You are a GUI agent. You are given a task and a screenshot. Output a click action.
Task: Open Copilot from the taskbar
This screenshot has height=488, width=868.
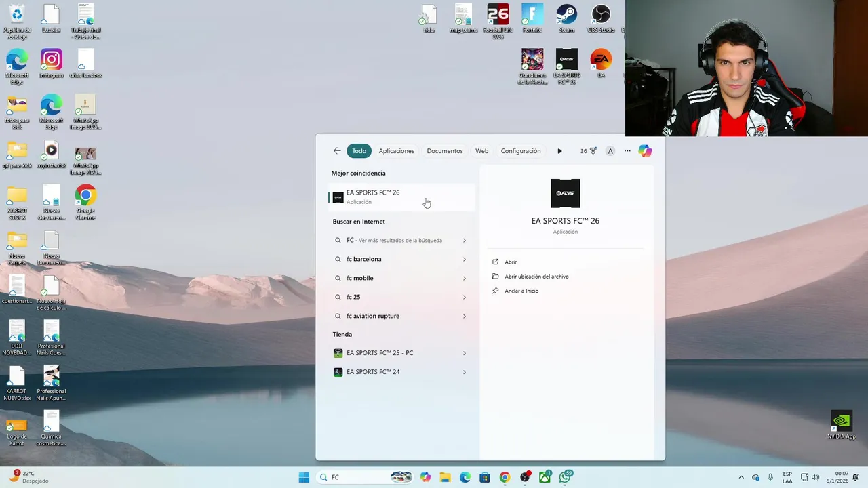(425, 477)
